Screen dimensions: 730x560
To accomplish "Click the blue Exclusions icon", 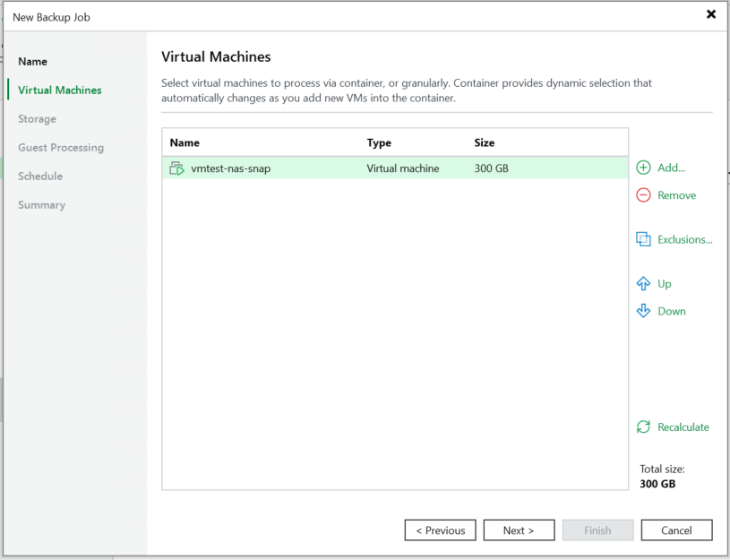I will tap(643, 239).
